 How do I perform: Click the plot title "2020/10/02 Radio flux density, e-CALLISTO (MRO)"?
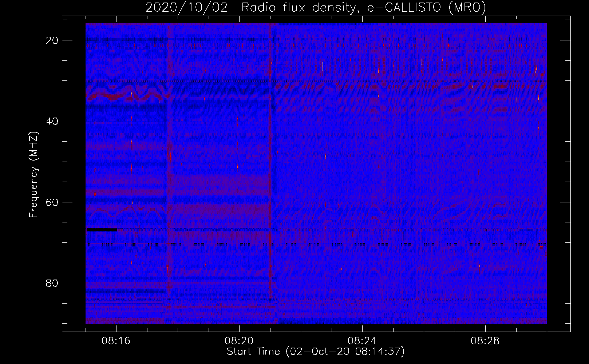pyautogui.click(x=316, y=7)
